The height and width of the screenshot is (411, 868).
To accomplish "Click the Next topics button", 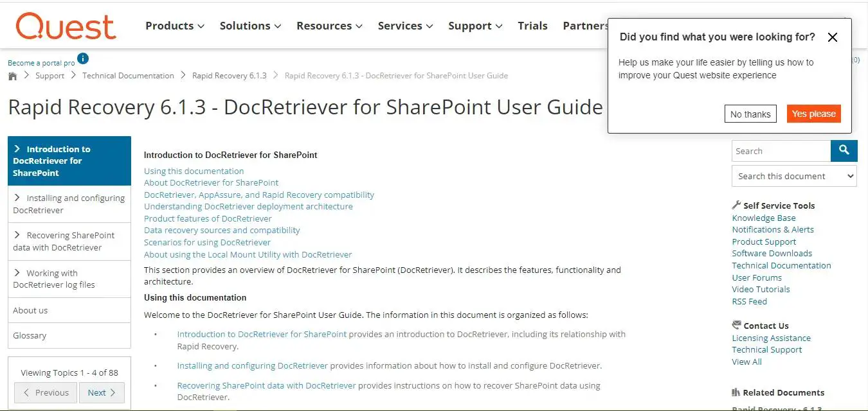I will 102,392.
